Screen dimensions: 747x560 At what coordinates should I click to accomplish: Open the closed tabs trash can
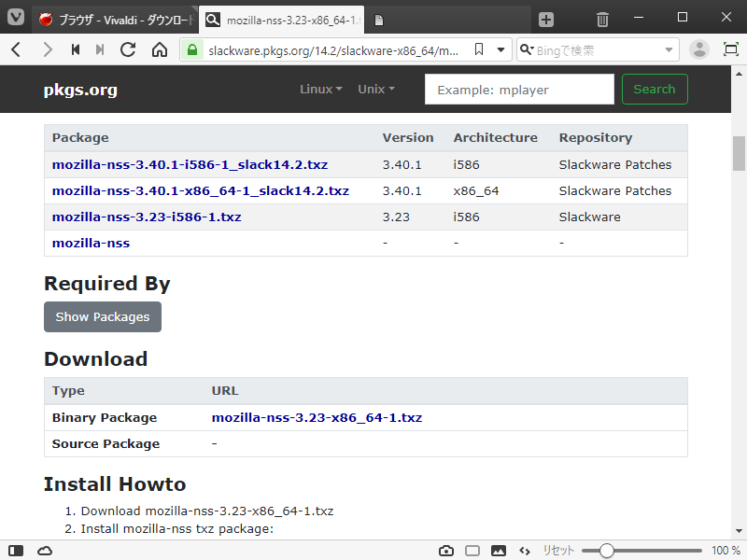602,20
